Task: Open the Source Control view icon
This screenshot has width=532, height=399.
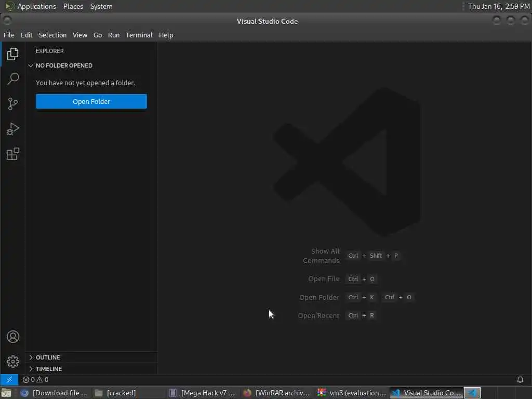Action: click(12, 104)
